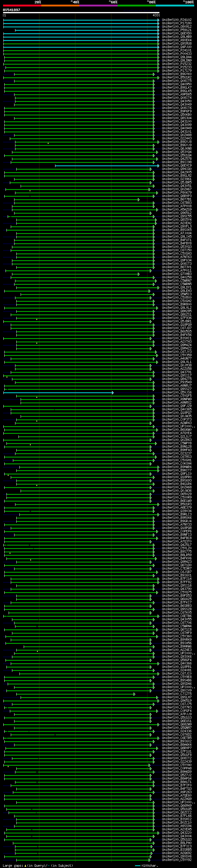Open the UniRef100_Q43100 entry
This screenshot has width=197, height=868.
point(177,121)
